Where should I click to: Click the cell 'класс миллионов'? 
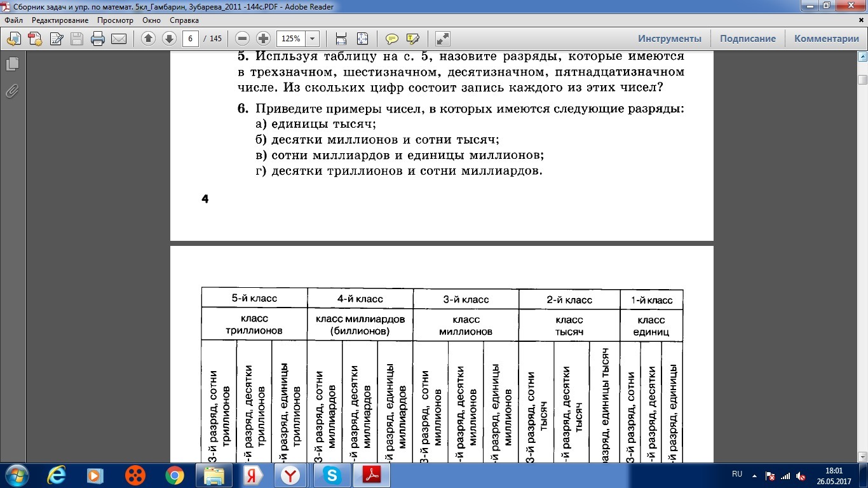[466, 325]
